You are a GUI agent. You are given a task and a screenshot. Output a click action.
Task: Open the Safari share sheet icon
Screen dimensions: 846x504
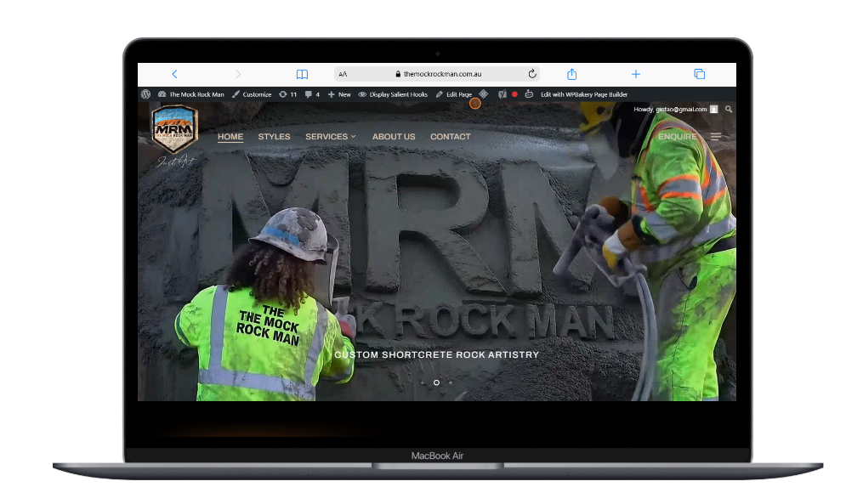point(572,74)
